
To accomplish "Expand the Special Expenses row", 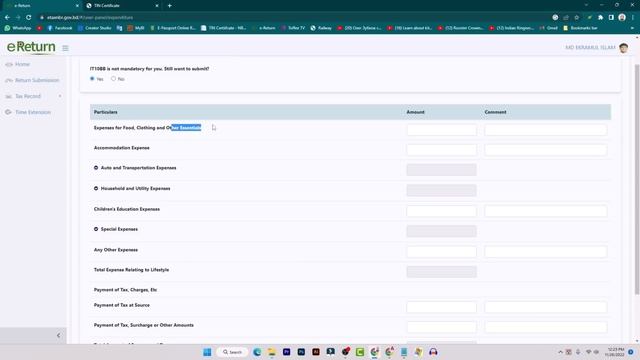I will [x=96, y=229].
